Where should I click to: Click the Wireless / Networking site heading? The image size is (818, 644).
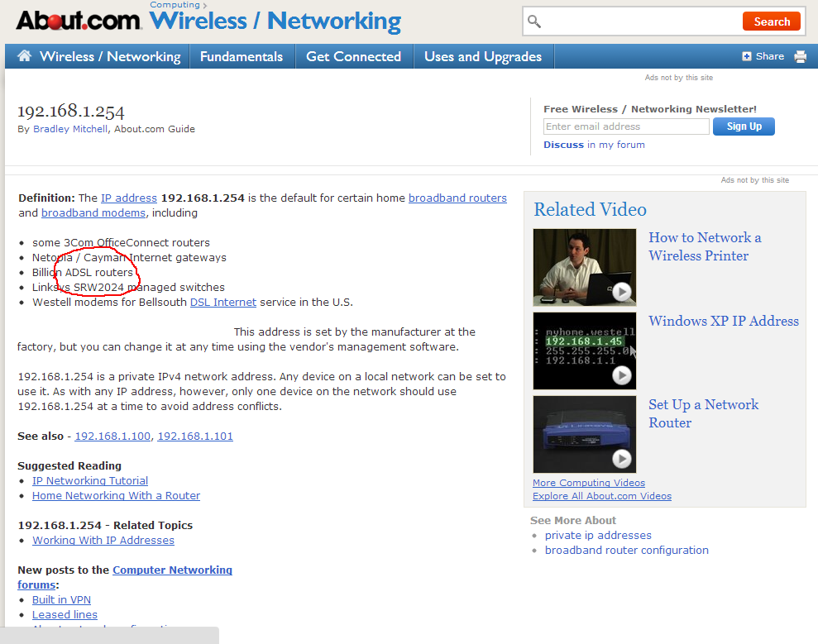click(x=275, y=21)
